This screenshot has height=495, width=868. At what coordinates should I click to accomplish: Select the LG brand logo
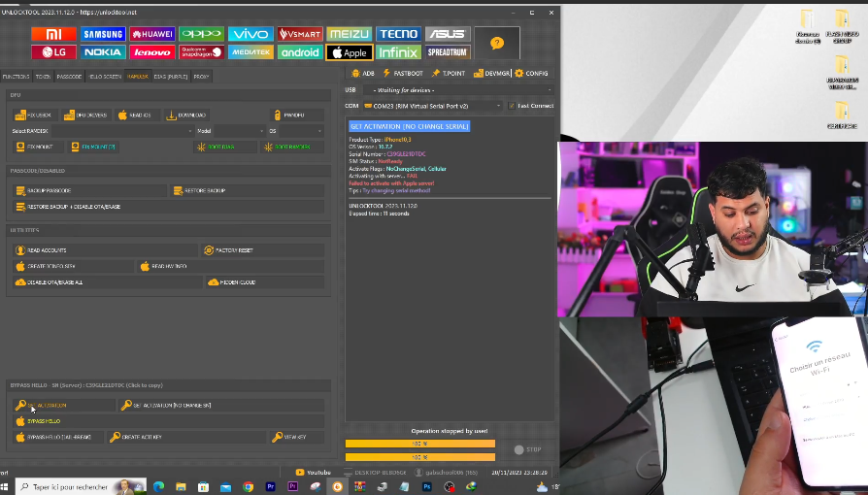coord(53,52)
